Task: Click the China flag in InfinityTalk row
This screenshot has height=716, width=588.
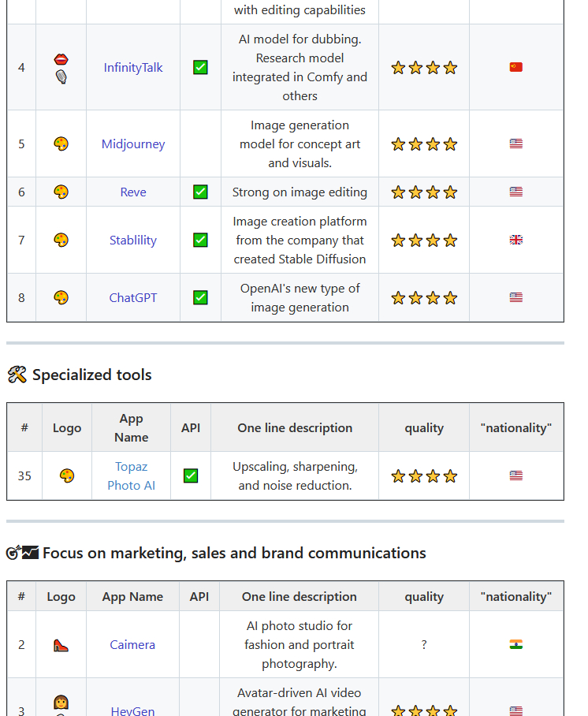Action: coord(516,68)
